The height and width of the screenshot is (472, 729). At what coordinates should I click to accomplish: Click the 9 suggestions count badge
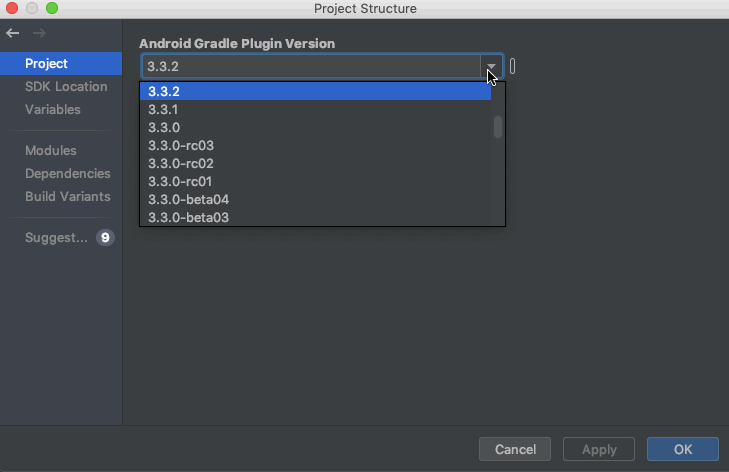[105, 238]
